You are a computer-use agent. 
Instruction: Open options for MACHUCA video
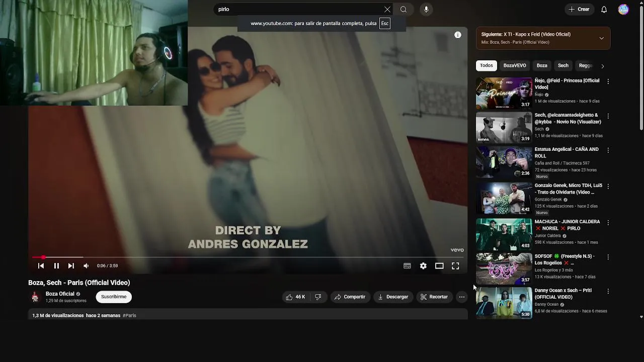(608, 223)
